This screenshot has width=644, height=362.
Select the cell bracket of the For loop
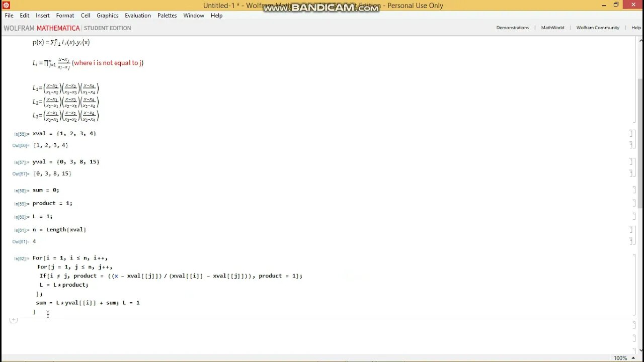(x=634, y=285)
